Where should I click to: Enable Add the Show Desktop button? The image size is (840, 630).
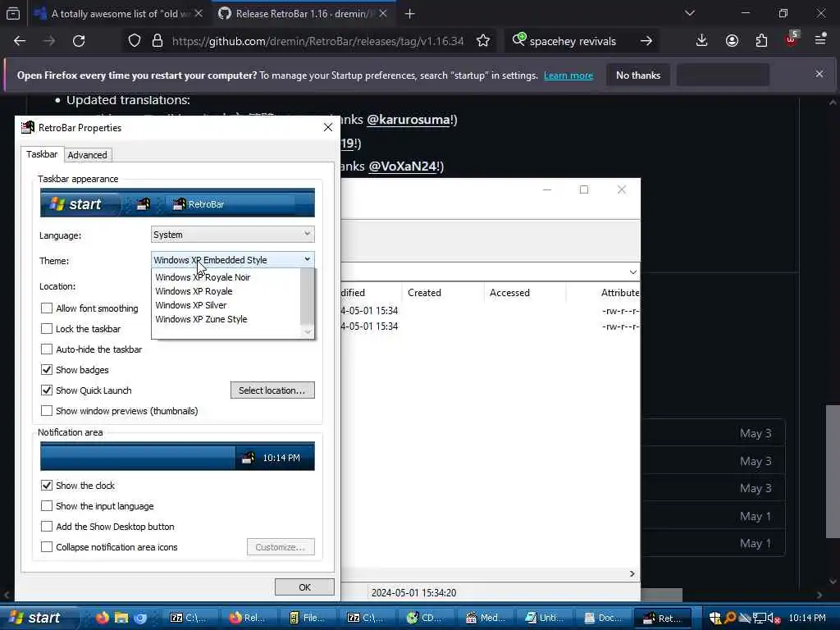coord(47,527)
